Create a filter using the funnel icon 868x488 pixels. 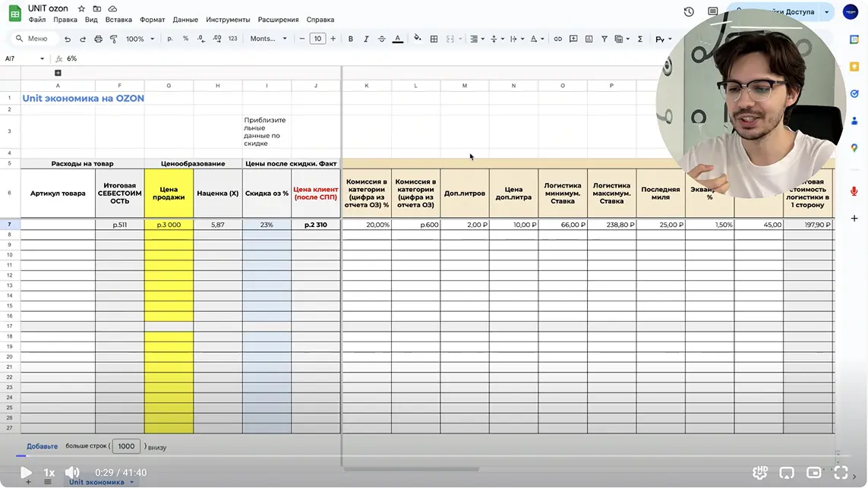point(604,39)
